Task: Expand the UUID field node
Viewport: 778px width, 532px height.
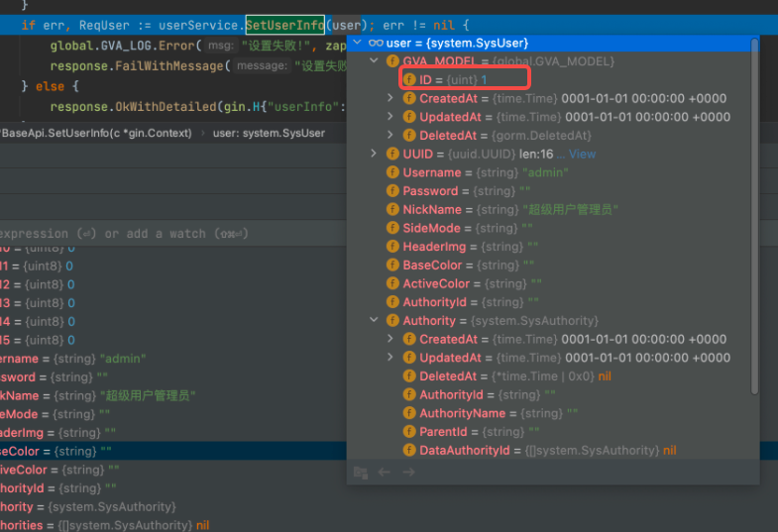Action: point(374,154)
